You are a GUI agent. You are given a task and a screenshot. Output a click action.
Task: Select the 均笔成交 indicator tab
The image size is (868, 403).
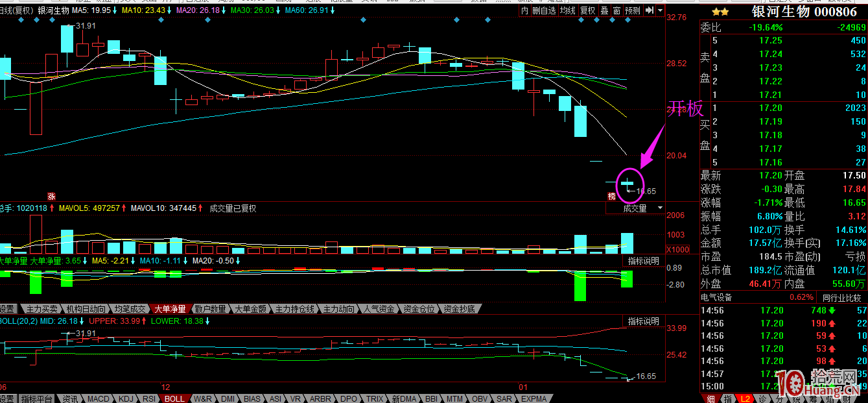tap(128, 309)
